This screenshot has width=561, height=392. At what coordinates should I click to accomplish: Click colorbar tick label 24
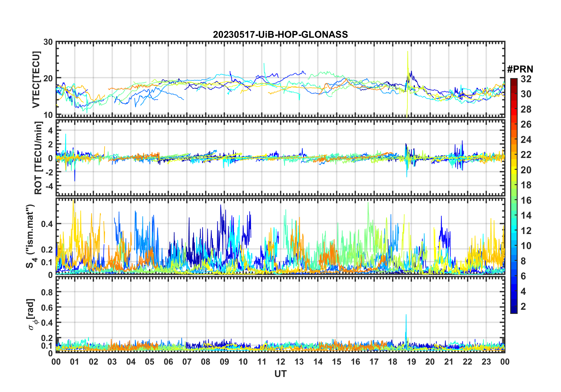tap(526, 139)
